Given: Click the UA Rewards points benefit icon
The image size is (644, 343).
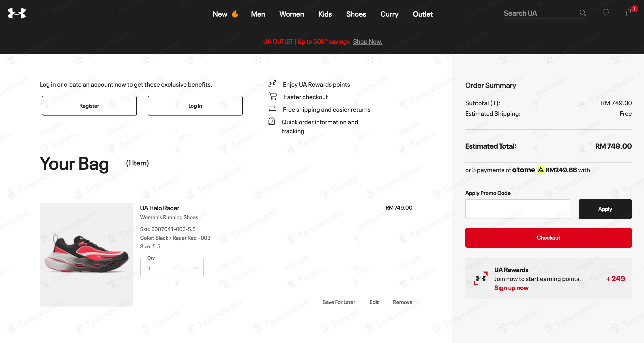Looking at the screenshot, I should [x=272, y=84].
